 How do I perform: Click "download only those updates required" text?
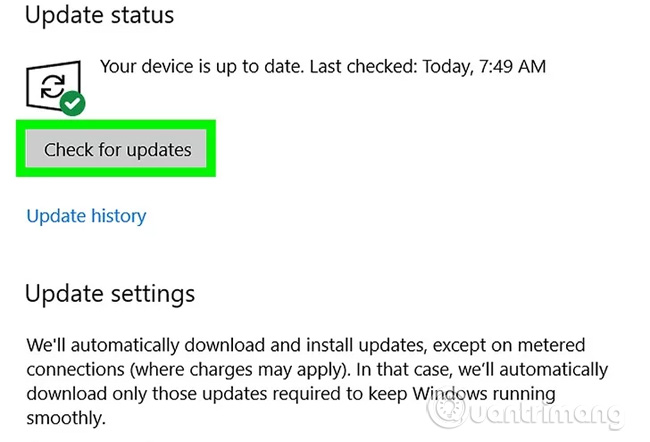pyautogui.click(x=190, y=391)
